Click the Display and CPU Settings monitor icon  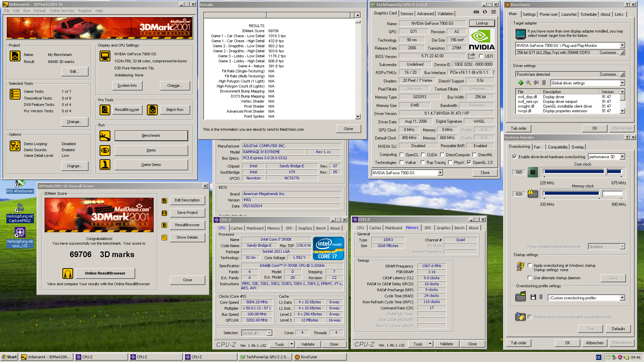105,56
